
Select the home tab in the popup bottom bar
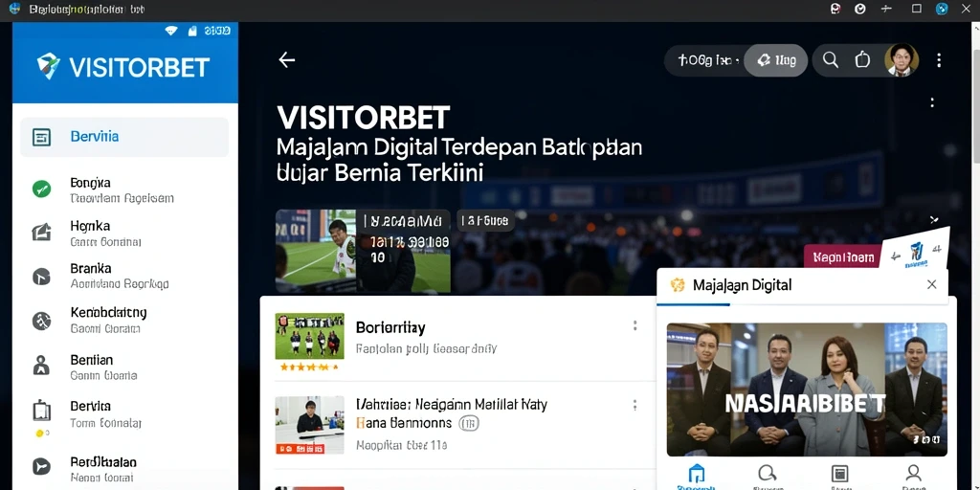(697, 477)
